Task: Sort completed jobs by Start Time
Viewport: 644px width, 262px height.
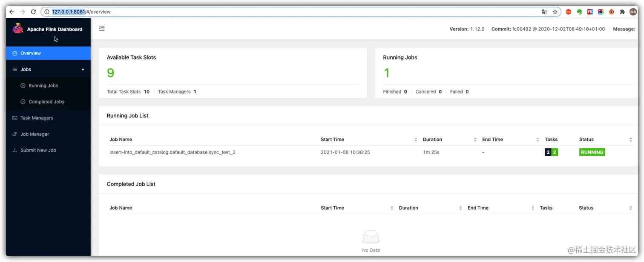Action: [x=392, y=208]
